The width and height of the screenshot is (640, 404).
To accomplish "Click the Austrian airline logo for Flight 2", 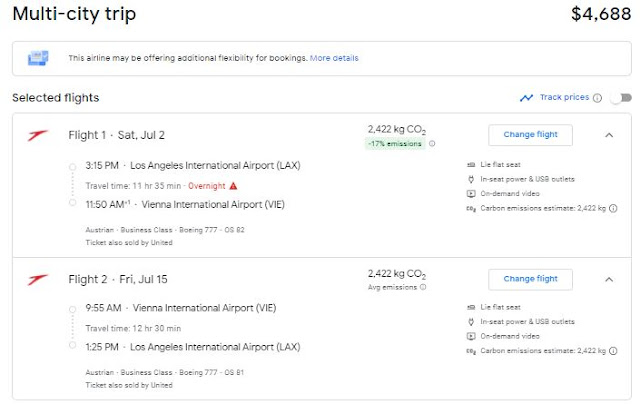I will (x=38, y=279).
